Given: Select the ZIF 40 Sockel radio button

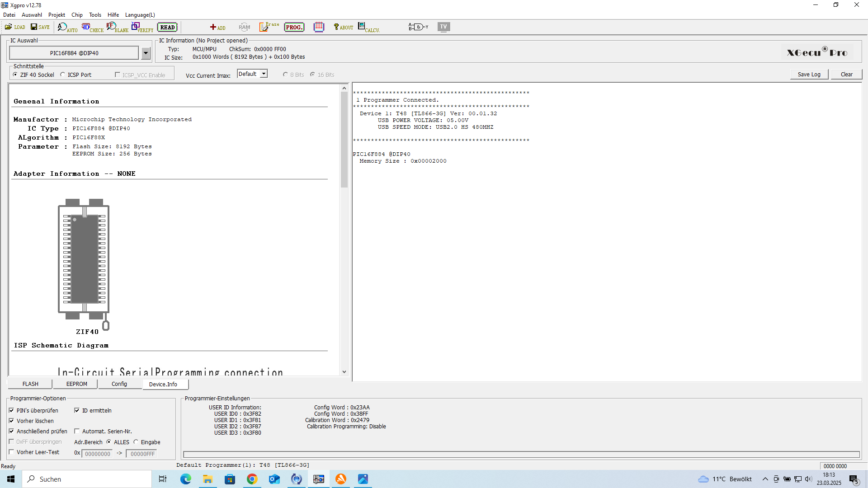Looking at the screenshot, I should 15,75.
